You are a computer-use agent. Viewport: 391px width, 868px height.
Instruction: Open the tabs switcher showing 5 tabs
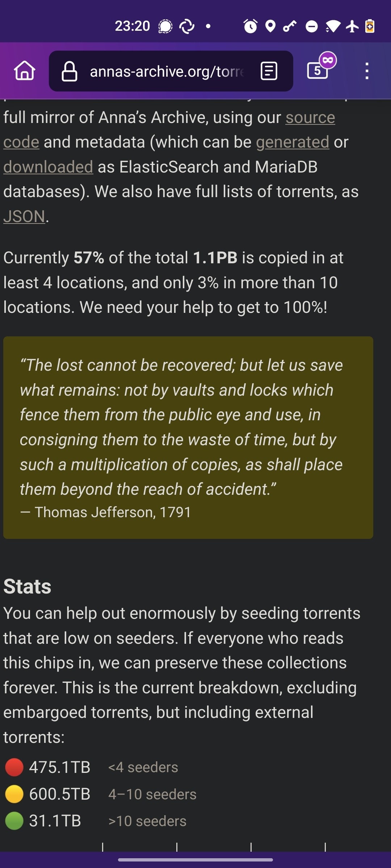(318, 70)
